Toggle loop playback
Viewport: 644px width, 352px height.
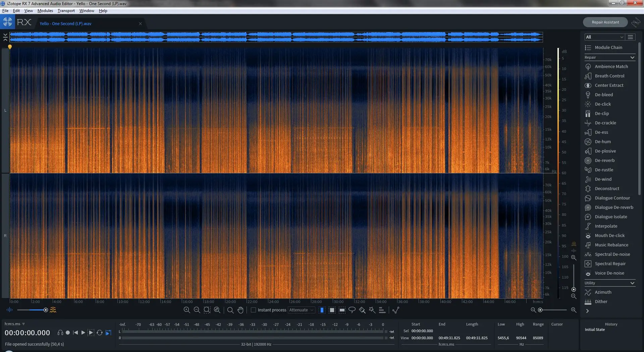click(x=100, y=333)
